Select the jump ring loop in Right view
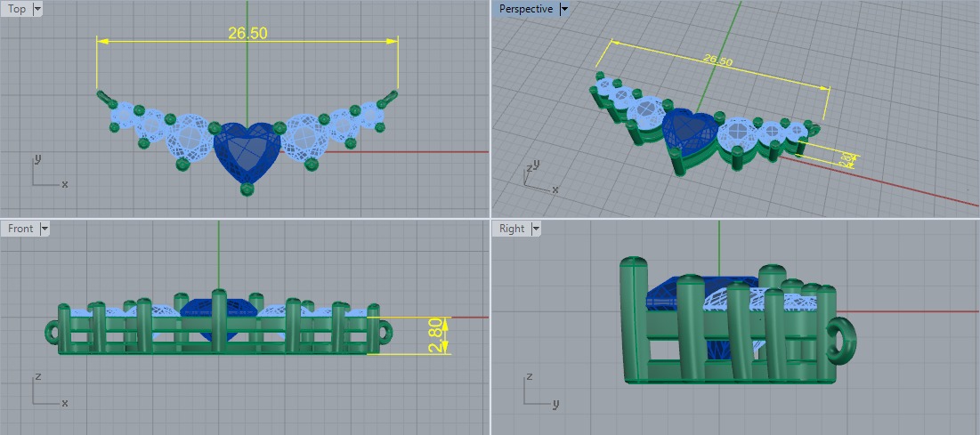 point(843,341)
